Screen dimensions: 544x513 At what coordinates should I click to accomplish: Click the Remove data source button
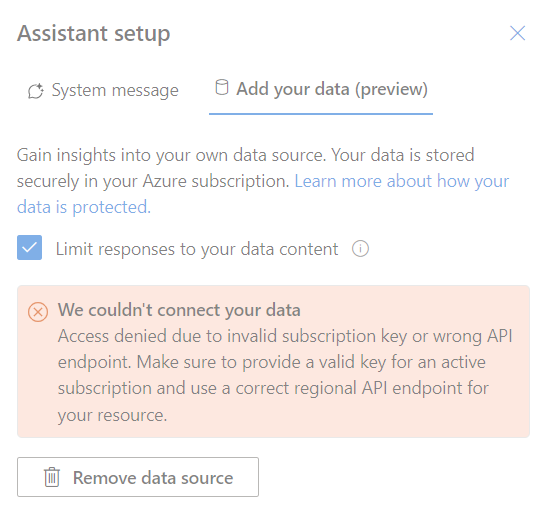pyautogui.click(x=138, y=477)
